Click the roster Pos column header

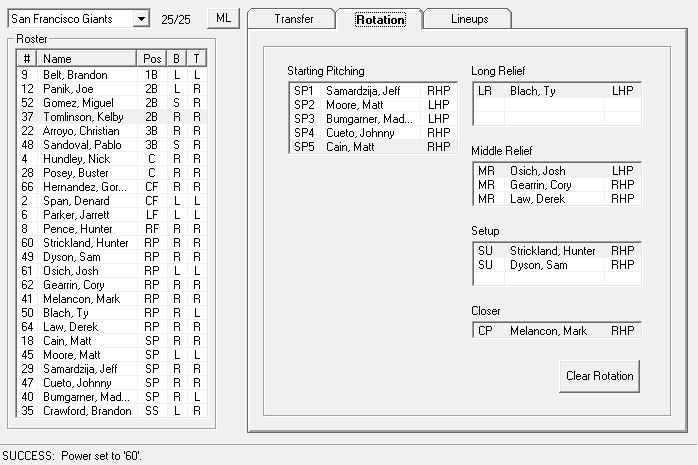pos(152,59)
